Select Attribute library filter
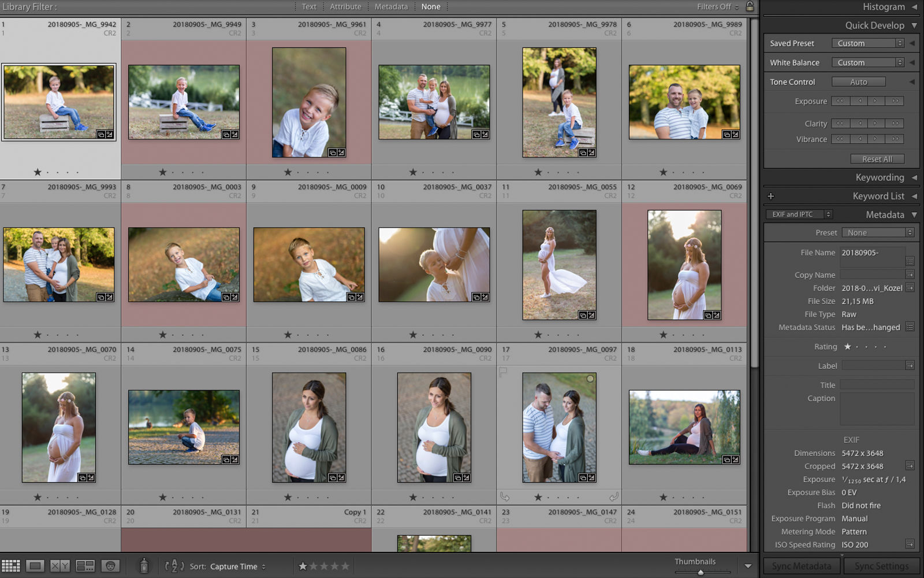 click(345, 6)
